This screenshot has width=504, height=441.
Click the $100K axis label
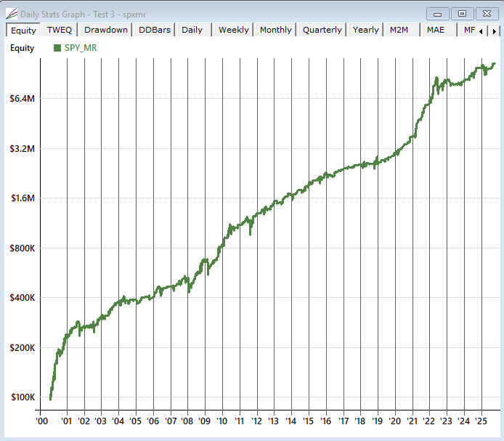pyautogui.click(x=23, y=397)
